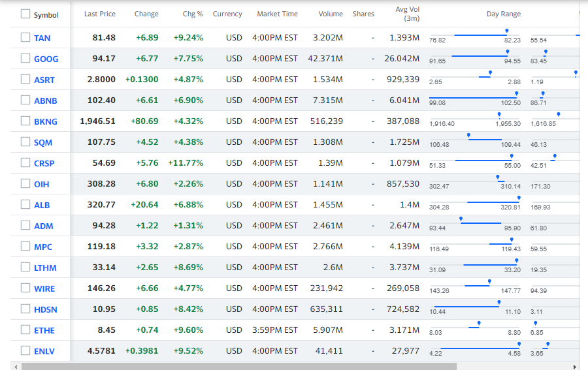Screen dimensions: 588x370
Task: Select the BKNG row checkbox
Action: [25, 121]
